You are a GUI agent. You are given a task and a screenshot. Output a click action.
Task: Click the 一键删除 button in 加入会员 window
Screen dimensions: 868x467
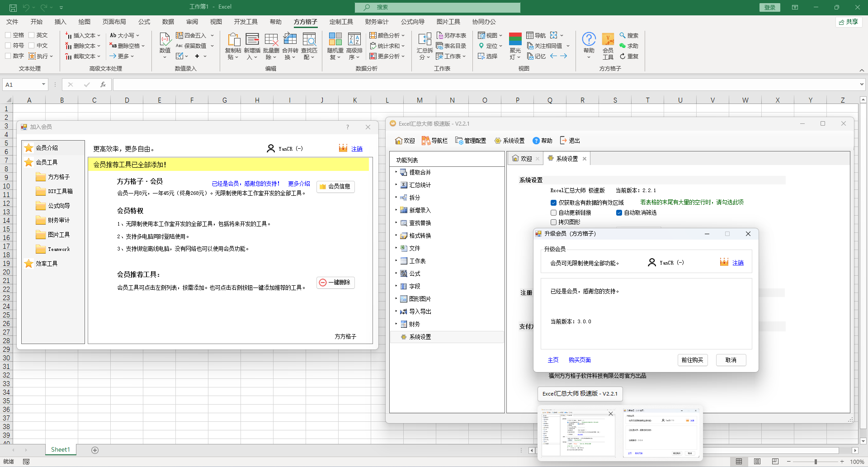335,283
